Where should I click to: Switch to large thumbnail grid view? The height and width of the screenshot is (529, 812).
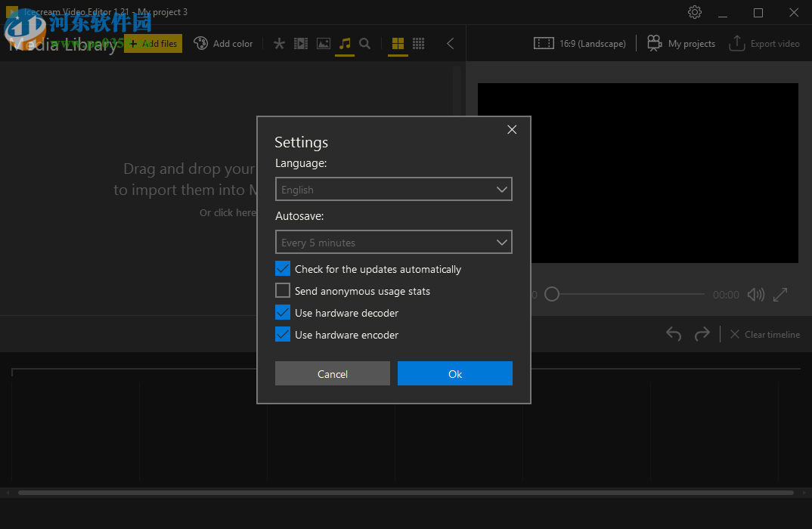pyautogui.click(x=398, y=44)
